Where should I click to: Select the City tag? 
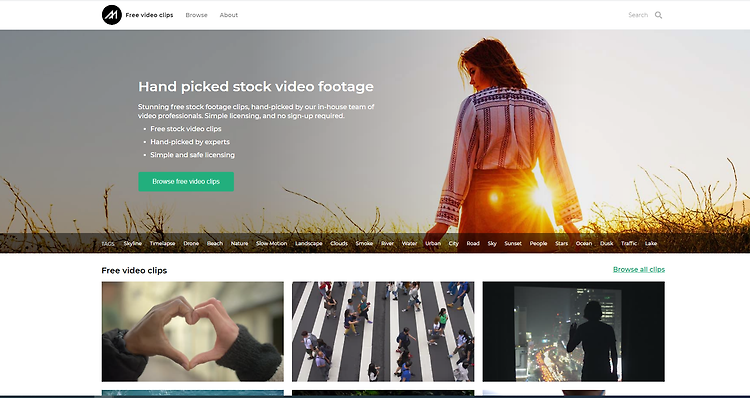pyautogui.click(x=453, y=243)
